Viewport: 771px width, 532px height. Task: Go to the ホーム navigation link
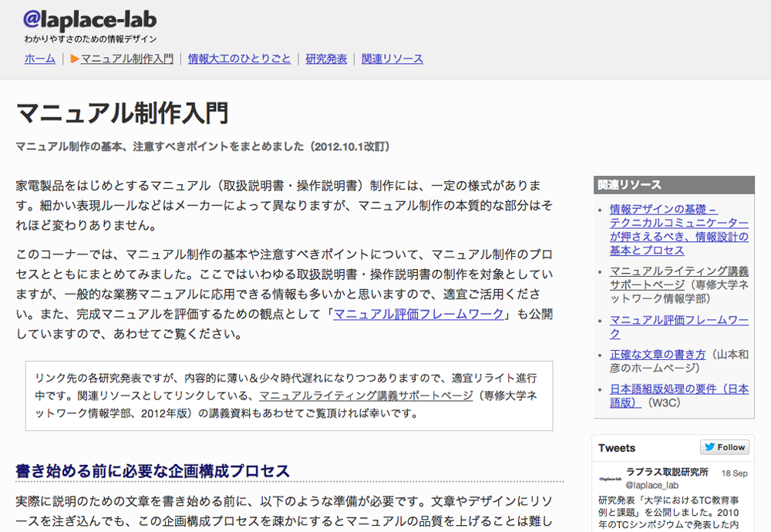(39, 59)
